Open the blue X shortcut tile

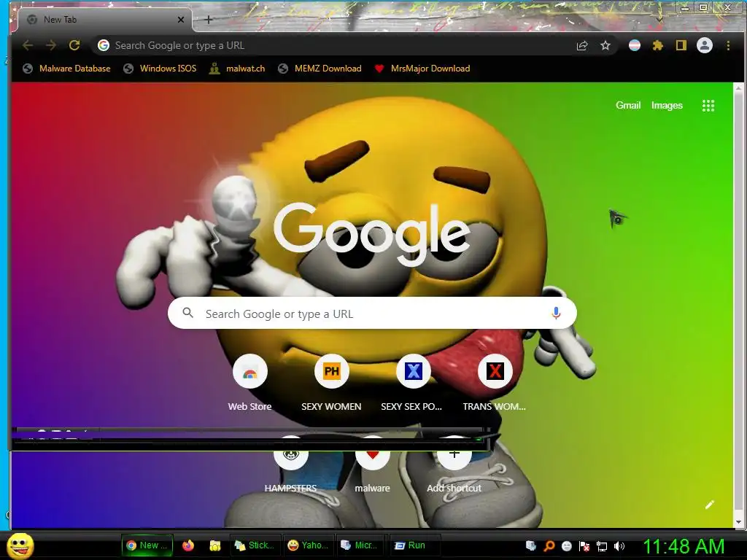click(413, 384)
